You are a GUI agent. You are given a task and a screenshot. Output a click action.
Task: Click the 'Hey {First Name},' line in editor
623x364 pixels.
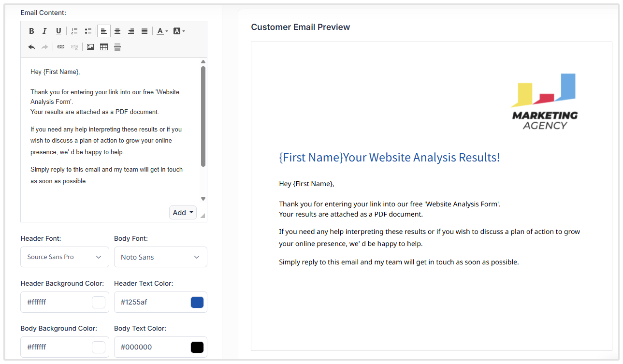point(55,72)
